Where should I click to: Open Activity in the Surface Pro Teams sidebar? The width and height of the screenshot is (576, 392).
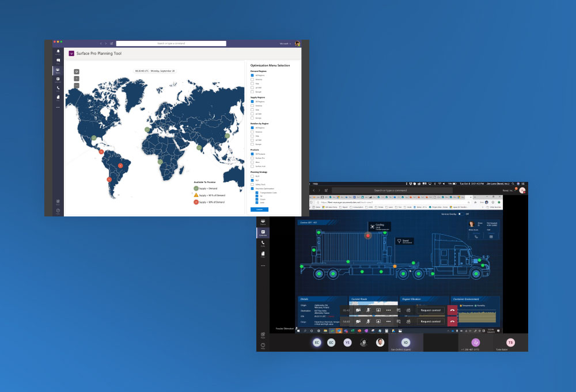tap(58, 52)
